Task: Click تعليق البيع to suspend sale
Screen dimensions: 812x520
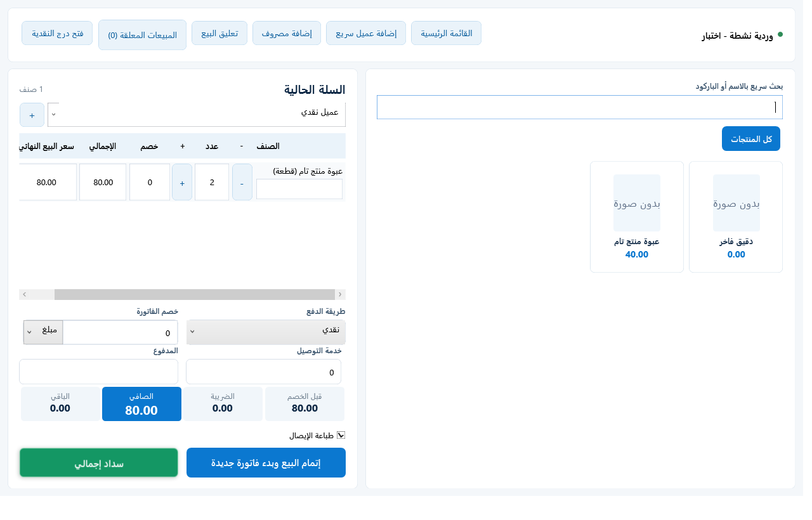Action: tap(219, 33)
